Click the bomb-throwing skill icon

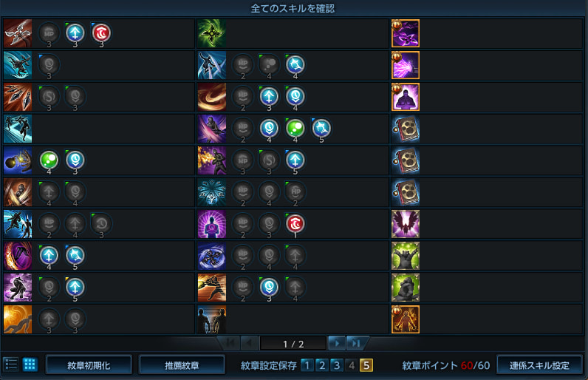point(18,160)
